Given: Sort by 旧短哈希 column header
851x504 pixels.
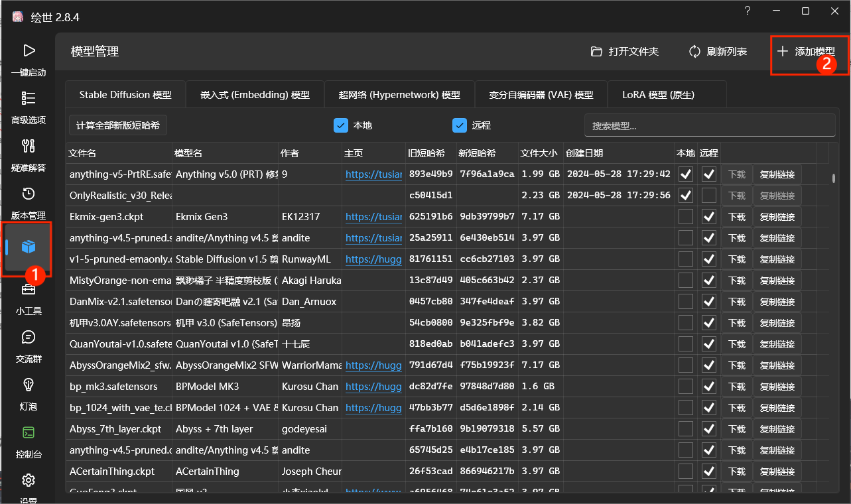Looking at the screenshot, I should tap(430, 153).
